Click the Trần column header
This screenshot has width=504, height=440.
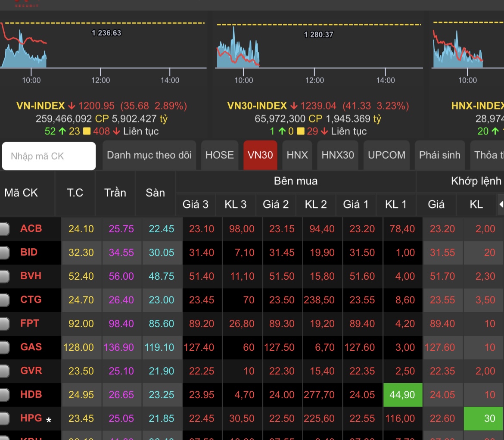(x=115, y=193)
